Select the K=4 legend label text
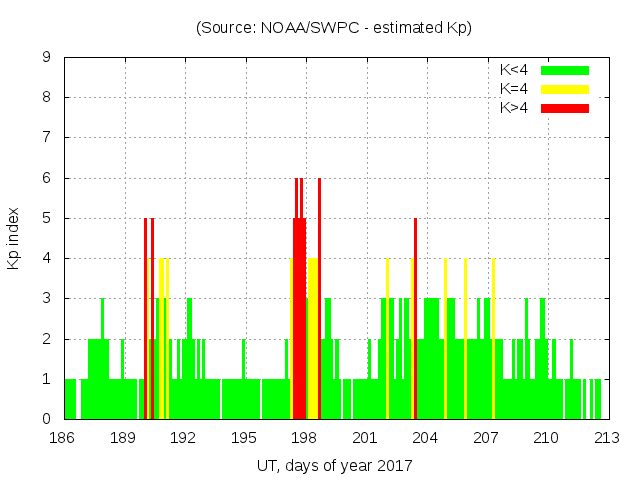640x480 pixels. [514, 89]
